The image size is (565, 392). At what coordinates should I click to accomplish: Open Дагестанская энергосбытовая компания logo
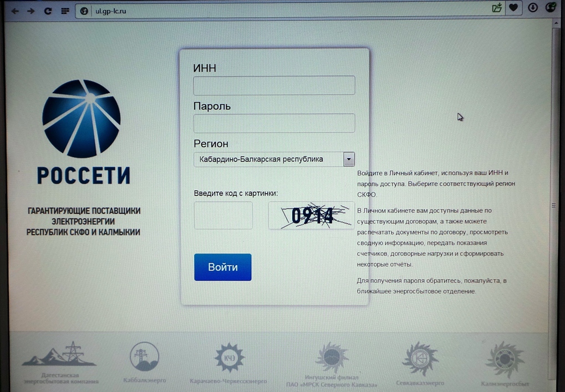60,354
